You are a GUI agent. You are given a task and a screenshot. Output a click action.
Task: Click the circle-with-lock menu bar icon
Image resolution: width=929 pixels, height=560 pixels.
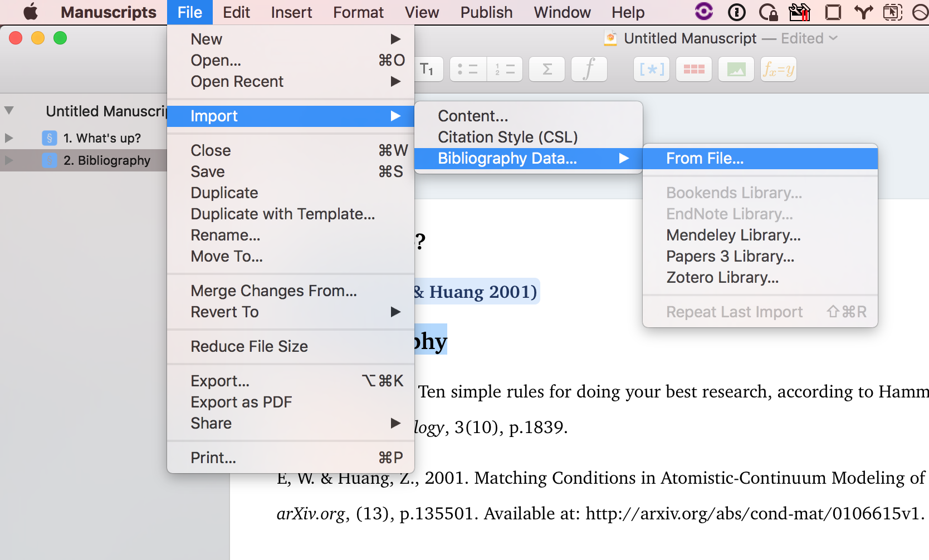(x=768, y=12)
